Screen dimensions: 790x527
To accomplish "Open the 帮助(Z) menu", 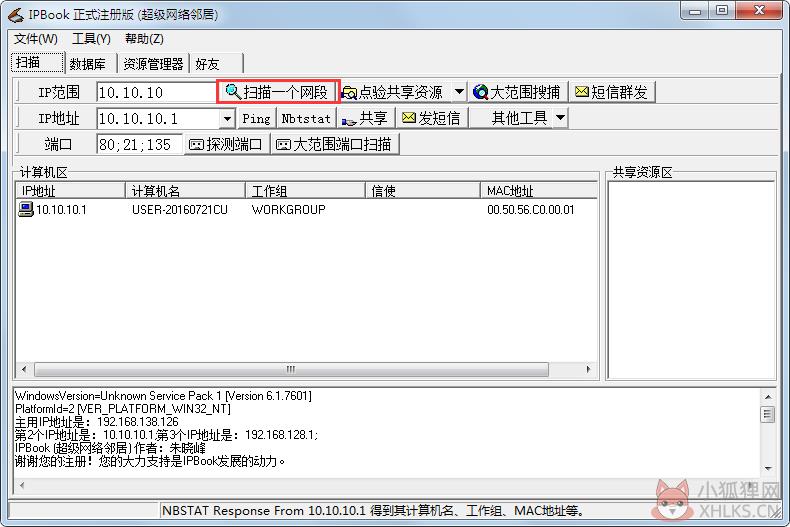I will (x=144, y=39).
